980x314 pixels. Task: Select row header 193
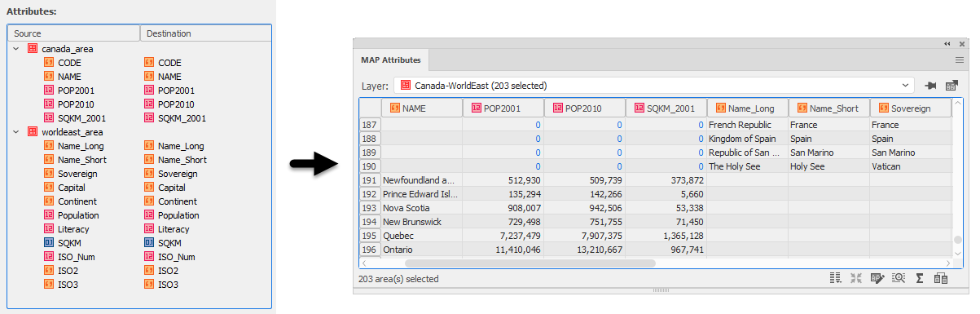click(x=371, y=208)
